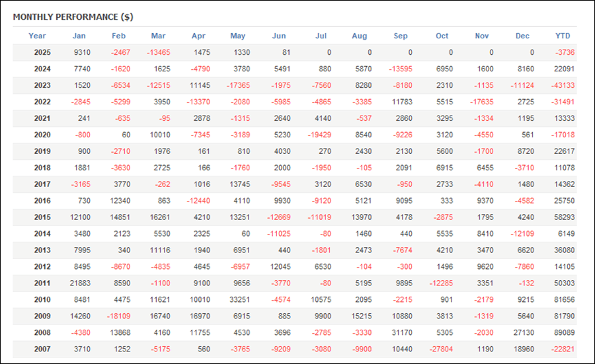The image size is (595, 364).
Task: Select the 2022 year row label
Action: coord(42,102)
